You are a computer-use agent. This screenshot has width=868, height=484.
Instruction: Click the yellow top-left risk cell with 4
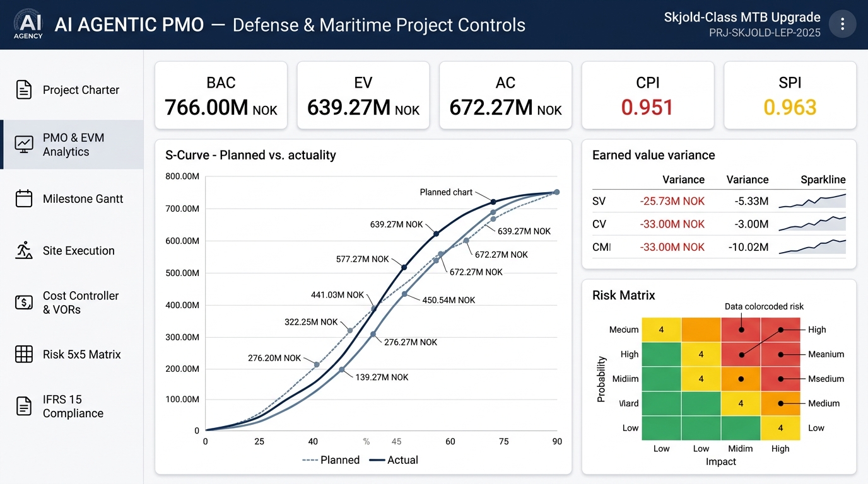coord(661,330)
